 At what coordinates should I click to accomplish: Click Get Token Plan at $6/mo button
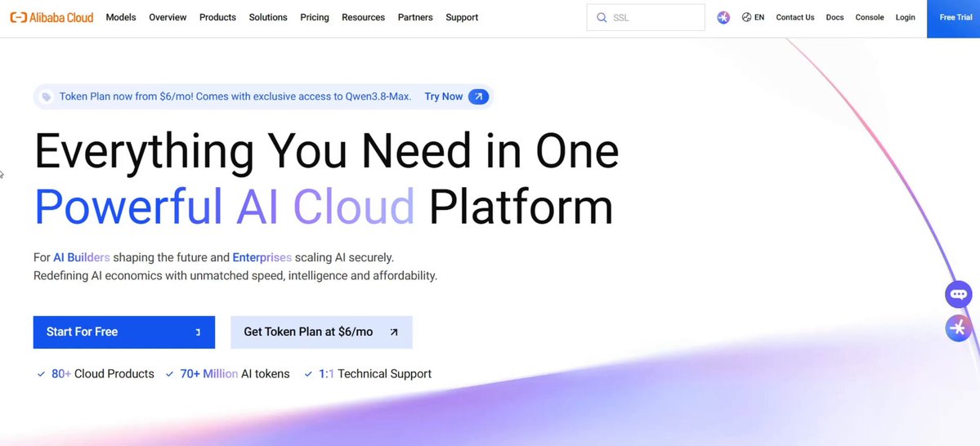tap(321, 332)
